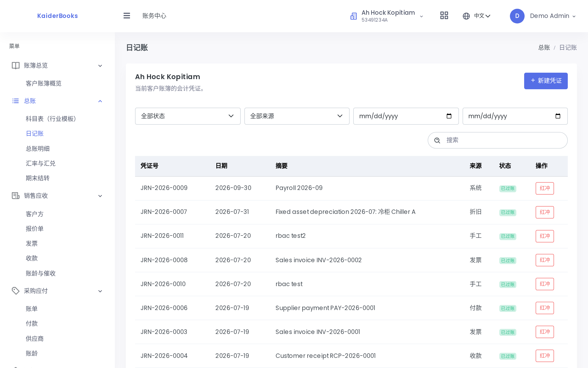Open 供应商 in sidebar
Image resolution: width=588 pixels, height=368 pixels.
click(x=35, y=339)
